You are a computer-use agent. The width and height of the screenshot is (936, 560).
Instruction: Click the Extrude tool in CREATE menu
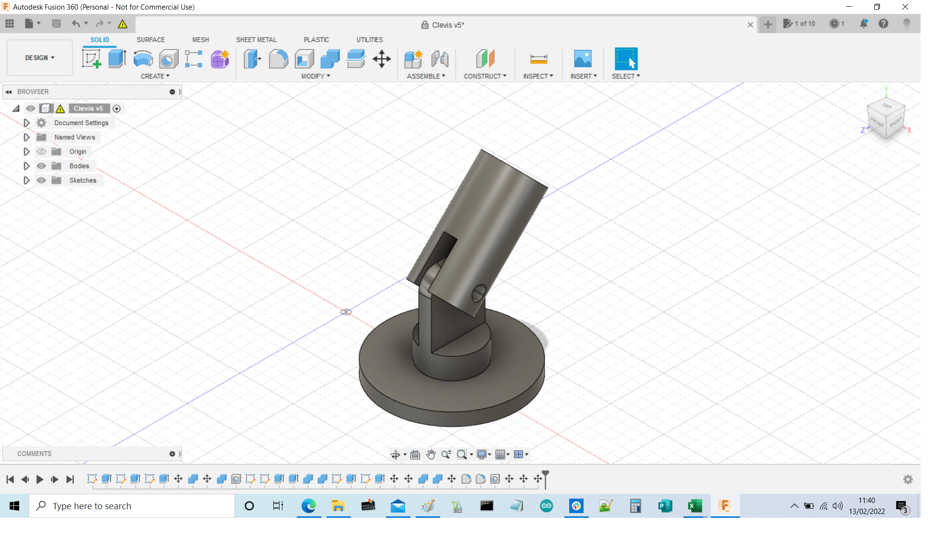[117, 59]
